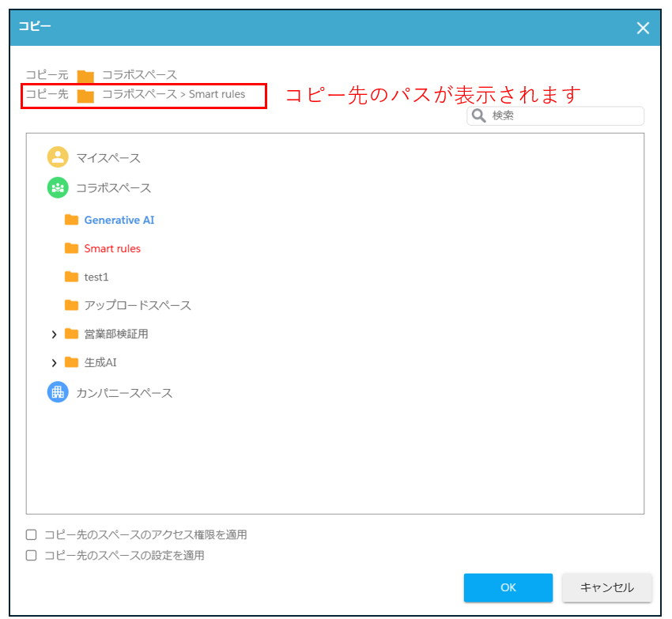Enable コピー先のスペースの設定を適用 checkbox
Viewport: 672px width, 619px height.
click(x=32, y=556)
